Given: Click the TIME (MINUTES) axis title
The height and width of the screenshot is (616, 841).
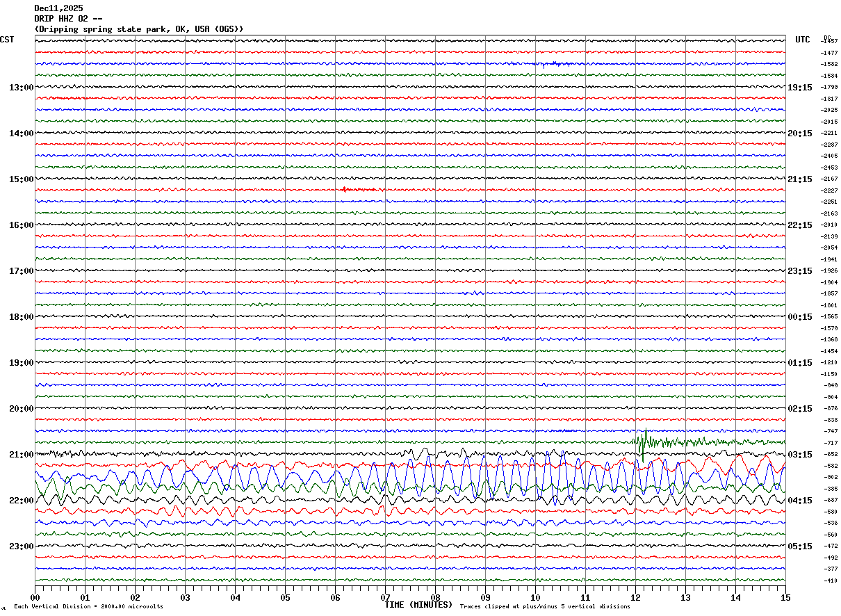Looking at the screenshot, I should [x=418, y=605].
